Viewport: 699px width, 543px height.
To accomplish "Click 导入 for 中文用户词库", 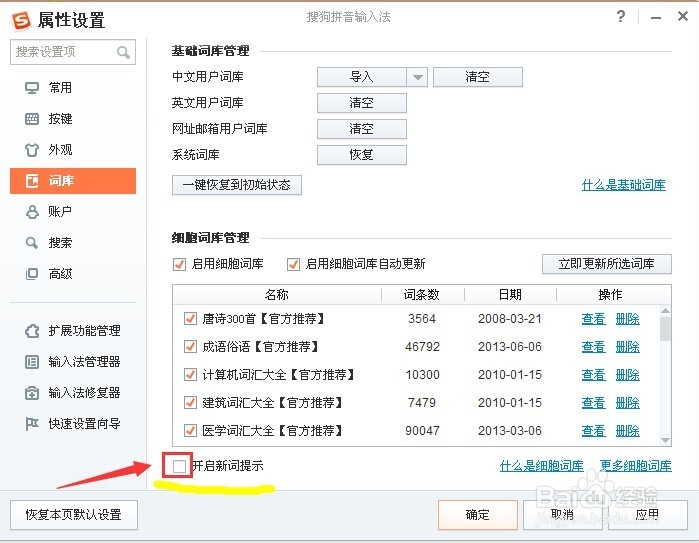I will pos(362,77).
